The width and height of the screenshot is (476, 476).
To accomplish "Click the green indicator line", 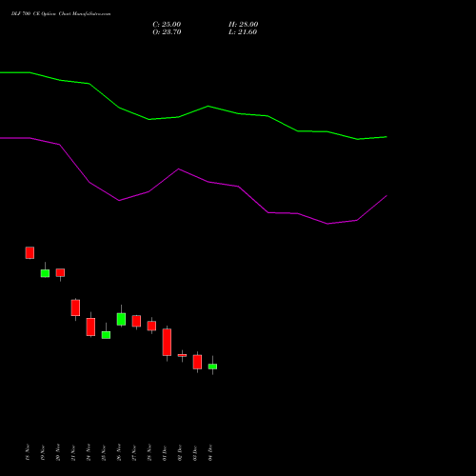I will click(208, 107).
